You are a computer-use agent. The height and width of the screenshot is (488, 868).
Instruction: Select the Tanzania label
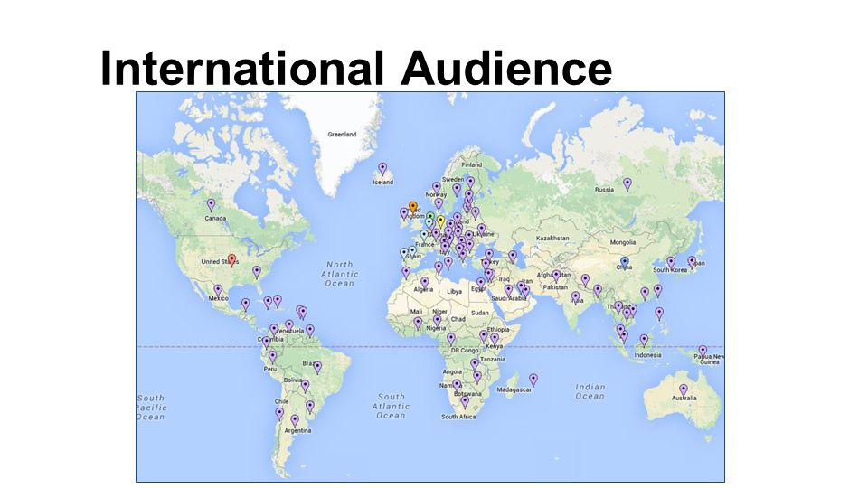point(493,359)
